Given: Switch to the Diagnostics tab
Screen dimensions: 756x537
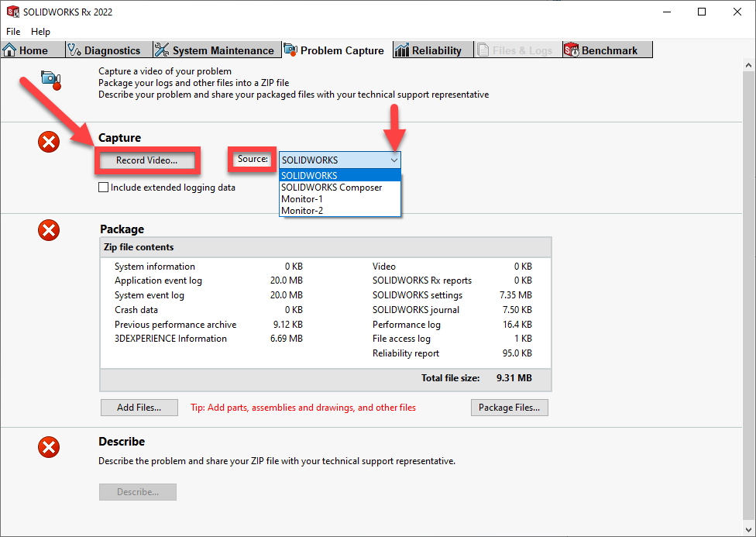Looking at the screenshot, I should coord(105,50).
